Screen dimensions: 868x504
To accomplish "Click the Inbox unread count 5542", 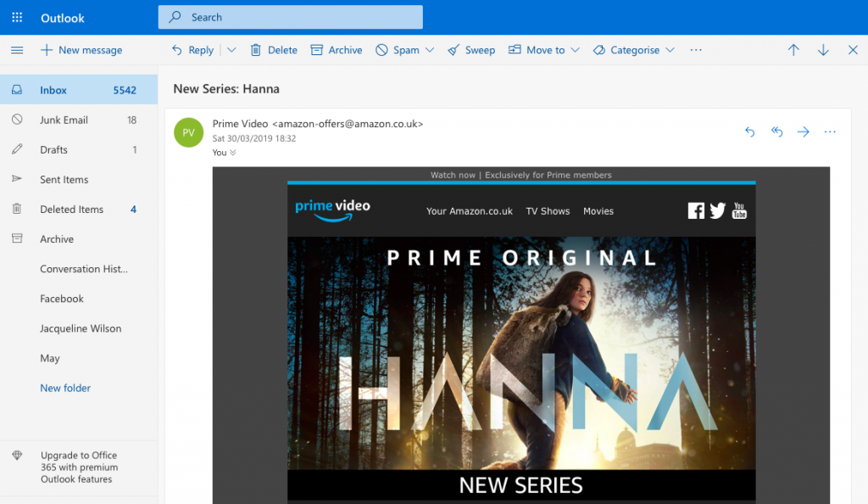I will [x=125, y=90].
